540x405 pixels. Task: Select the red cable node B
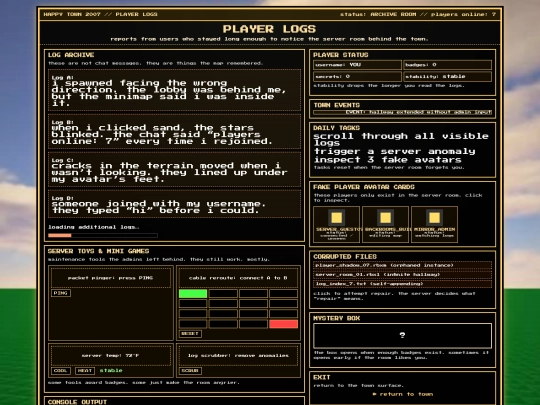(x=283, y=324)
